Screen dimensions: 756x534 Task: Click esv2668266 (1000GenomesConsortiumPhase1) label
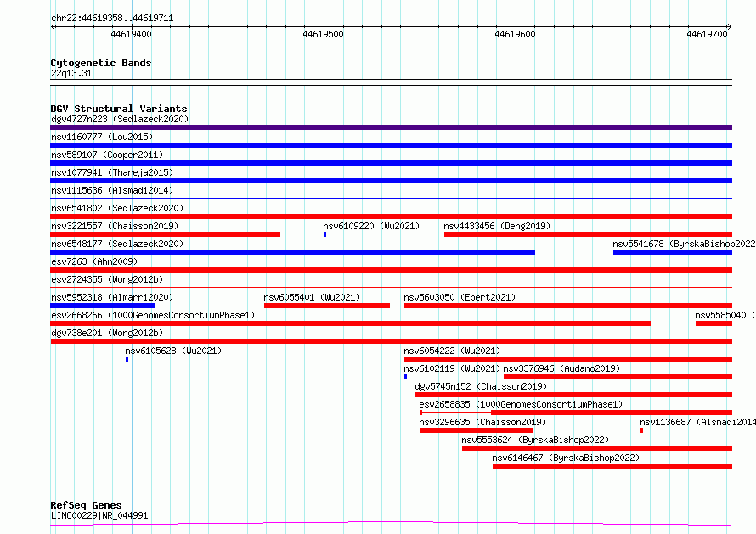[153, 315]
